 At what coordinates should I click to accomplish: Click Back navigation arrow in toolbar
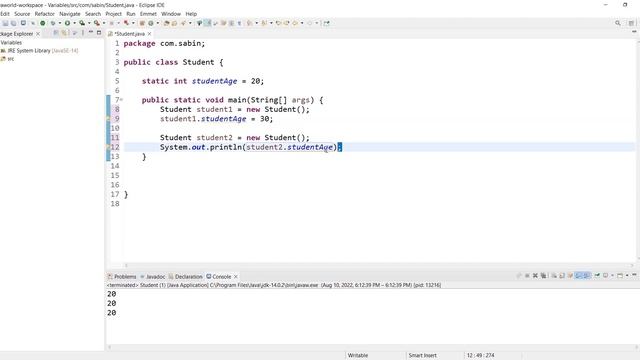[295, 23]
